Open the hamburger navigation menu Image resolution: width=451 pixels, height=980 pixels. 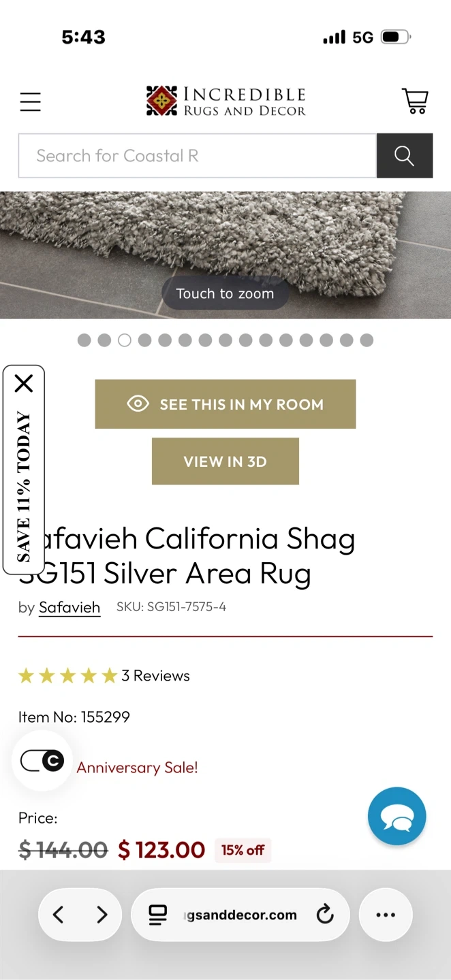[x=30, y=102]
